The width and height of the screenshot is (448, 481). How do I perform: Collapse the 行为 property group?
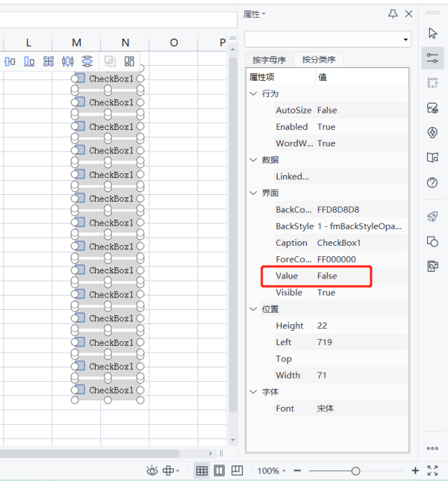pos(253,94)
